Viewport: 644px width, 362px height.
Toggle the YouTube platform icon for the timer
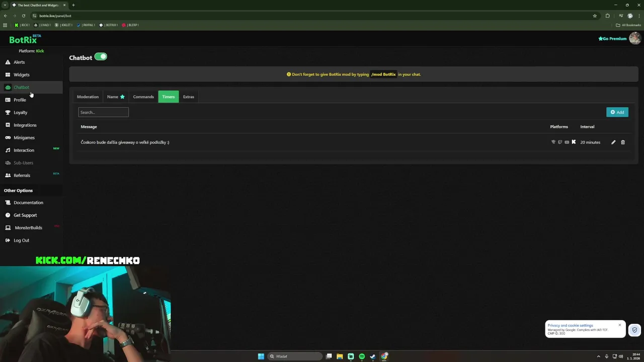(x=567, y=142)
